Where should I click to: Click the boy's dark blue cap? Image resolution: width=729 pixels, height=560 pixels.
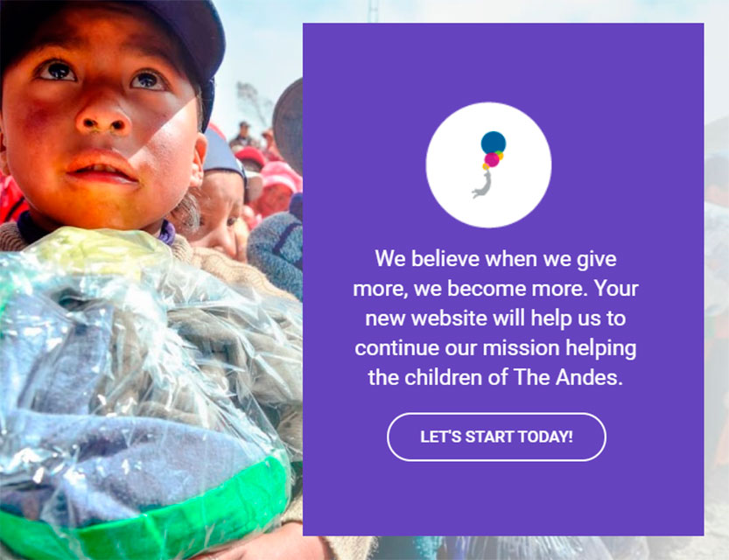click(x=139, y=32)
